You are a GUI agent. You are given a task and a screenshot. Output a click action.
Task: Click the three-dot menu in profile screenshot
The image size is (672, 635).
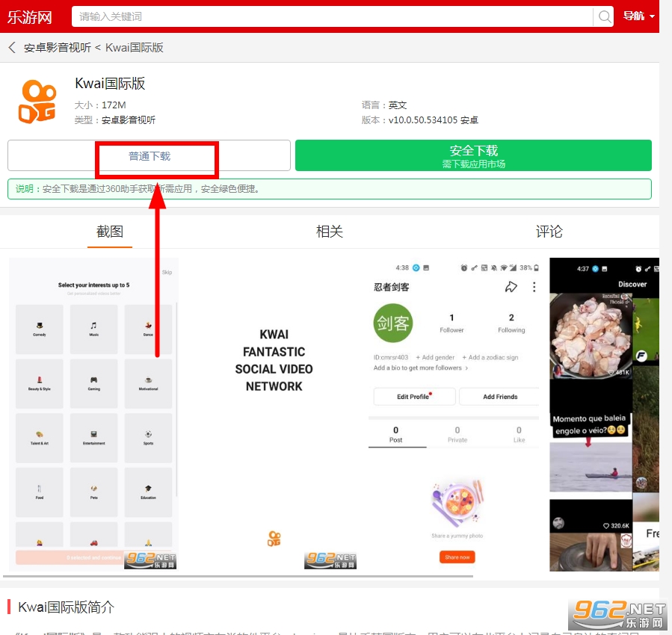tap(534, 287)
